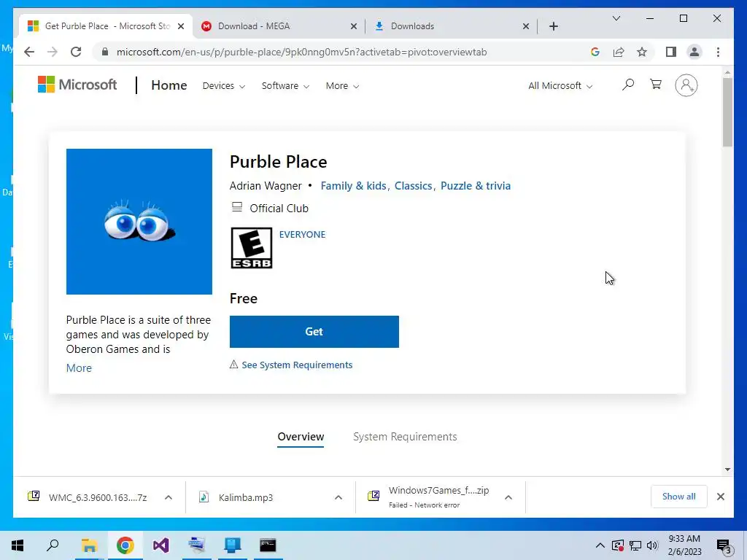Click the Purble Place eyes image
Viewport: 747px width, 560px height.
(139, 222)
